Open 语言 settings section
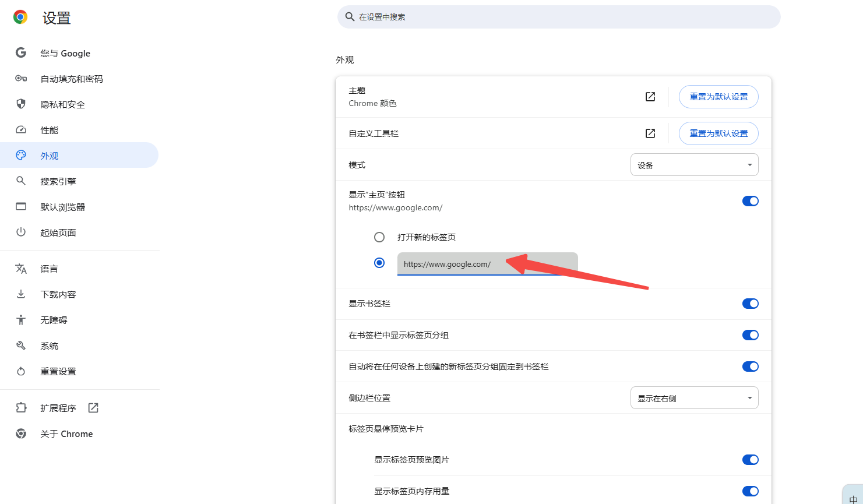The width and height of the screenshot is (863, 504). tap(79, 269)
